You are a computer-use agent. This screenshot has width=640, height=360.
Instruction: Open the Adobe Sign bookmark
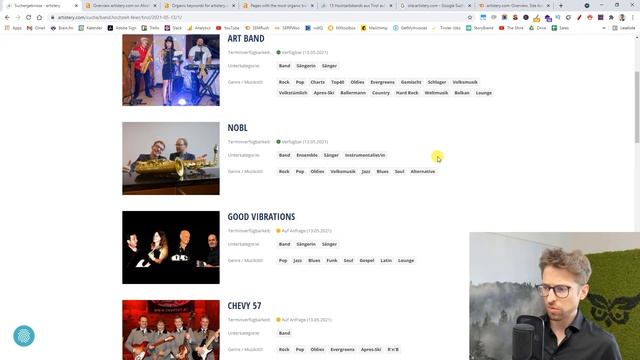(122, 28)
